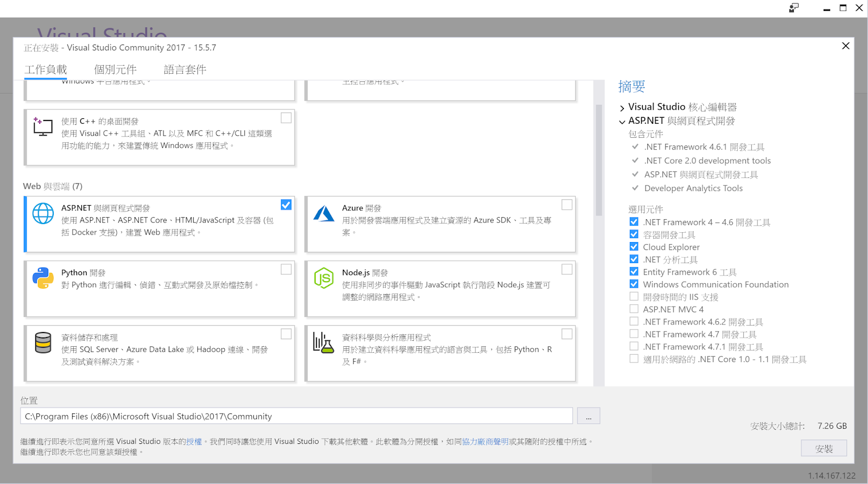Uncheck Entity Framework 6 工具
This screenshot has width=868, height=484.
pyautogui.click(x=634, y=271)
